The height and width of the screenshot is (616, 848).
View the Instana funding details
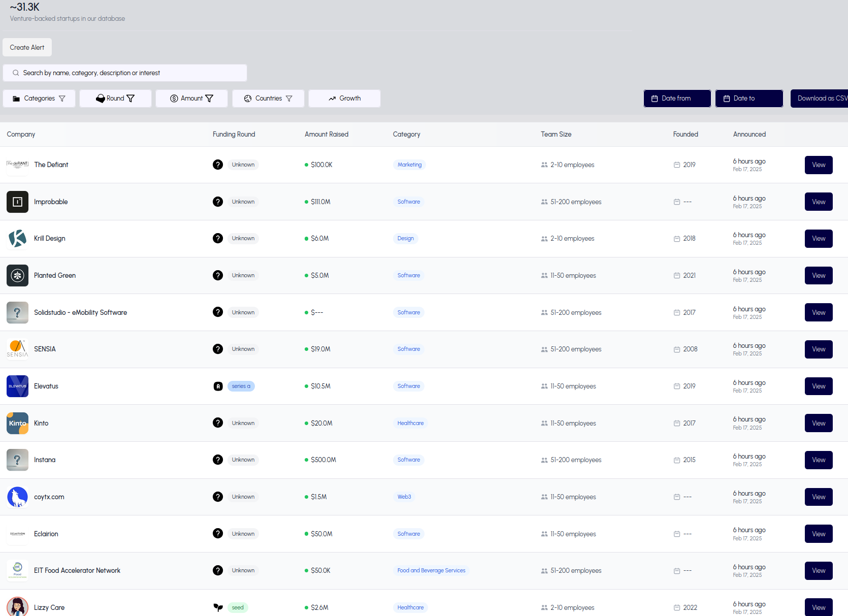tap(819, 460)
